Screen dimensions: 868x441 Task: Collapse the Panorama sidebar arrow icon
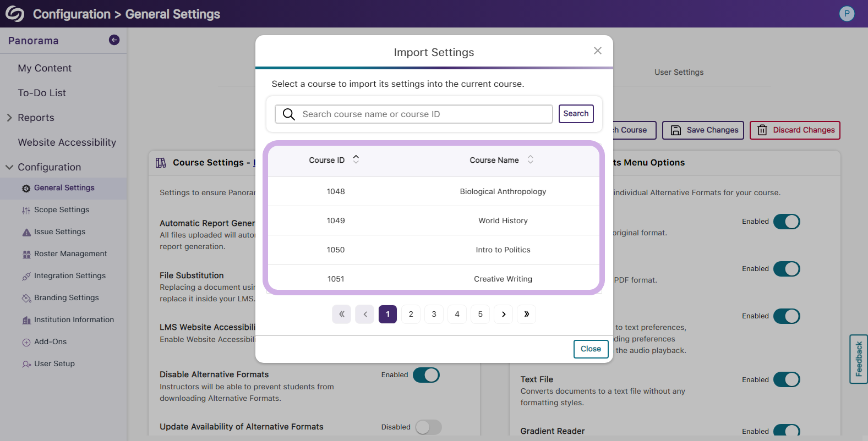114,40
